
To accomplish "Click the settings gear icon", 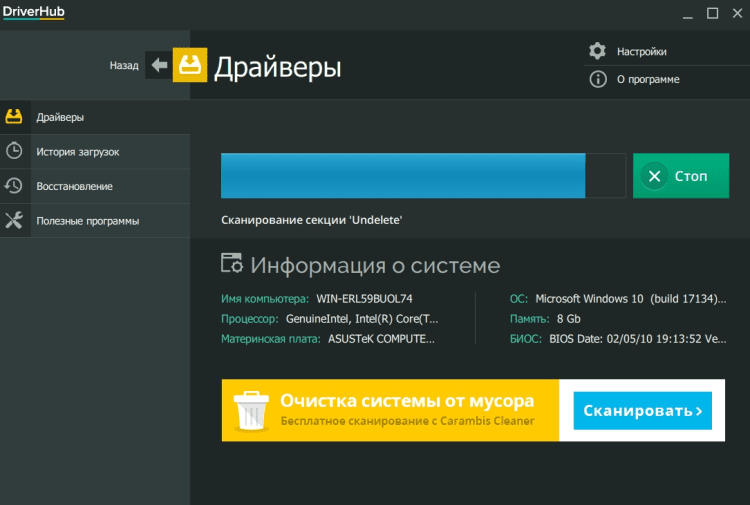I will pyautogui.click(x=598, y=51).
